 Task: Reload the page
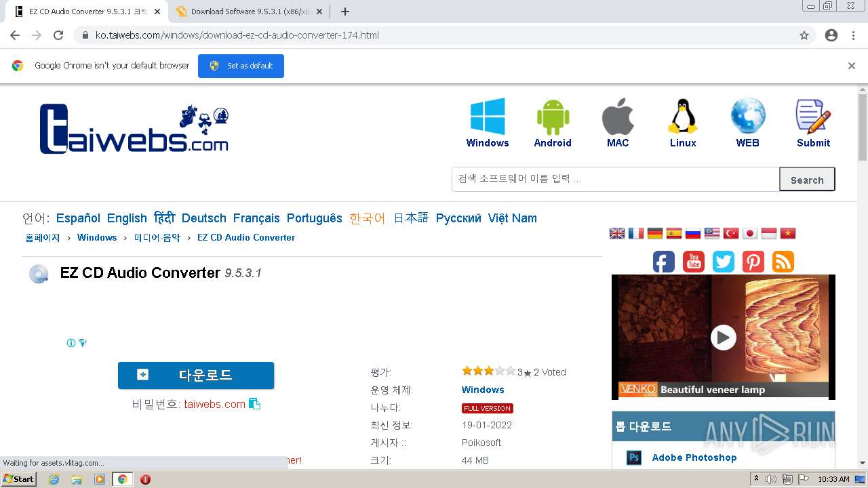[58, 35]
